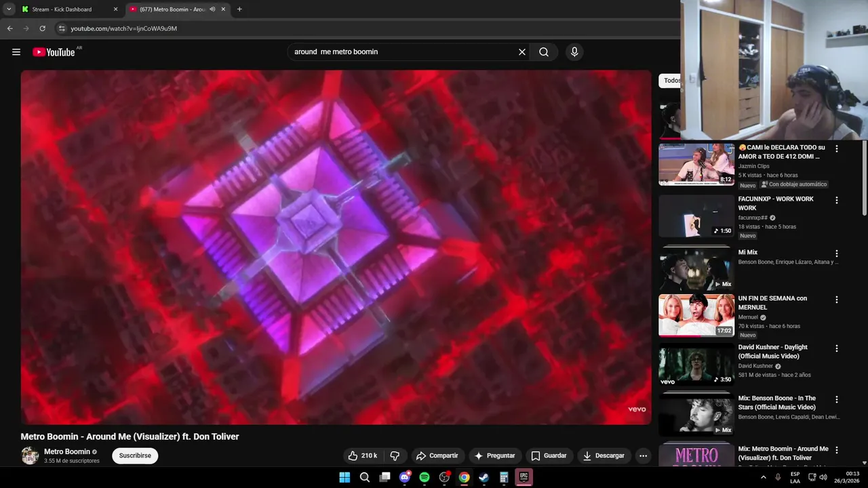Go to the YouTube home logo

click(54, 52)
